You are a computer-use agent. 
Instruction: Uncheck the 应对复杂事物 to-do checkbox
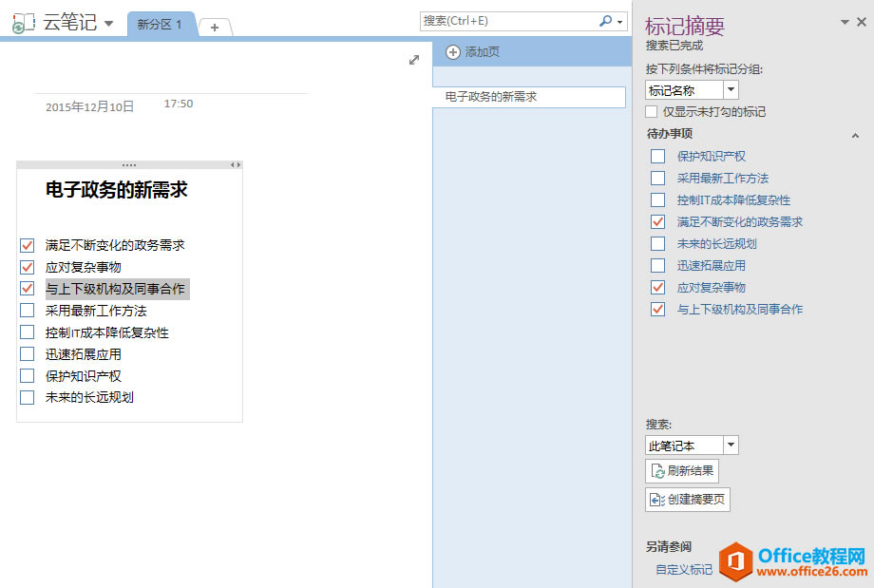click(x=27, y=266)
